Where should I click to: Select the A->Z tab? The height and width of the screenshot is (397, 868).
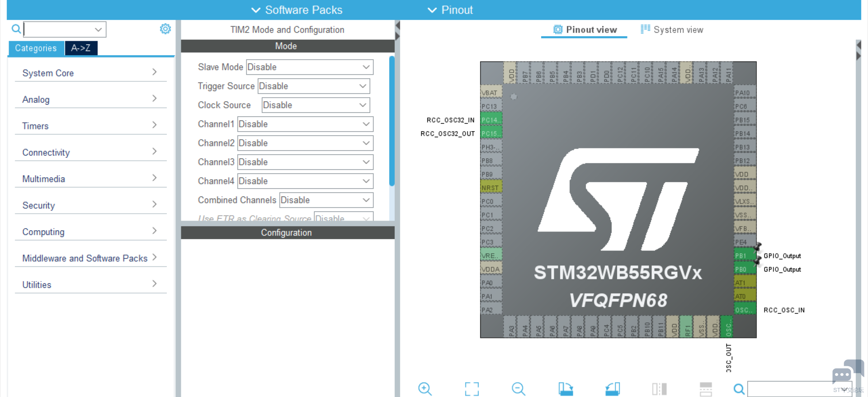(x=81, y=48)
